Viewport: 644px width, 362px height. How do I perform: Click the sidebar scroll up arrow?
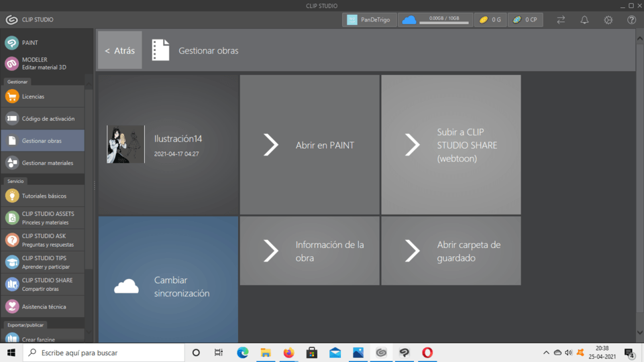point(89,84)
